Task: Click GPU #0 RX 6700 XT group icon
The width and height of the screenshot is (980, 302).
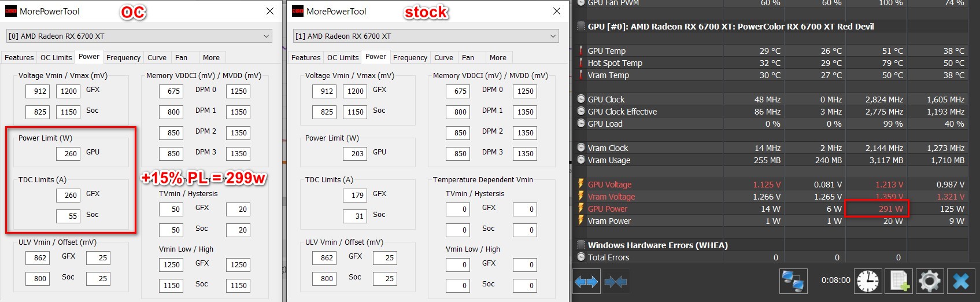Action: pyautogui.click(x=581, y=27)
